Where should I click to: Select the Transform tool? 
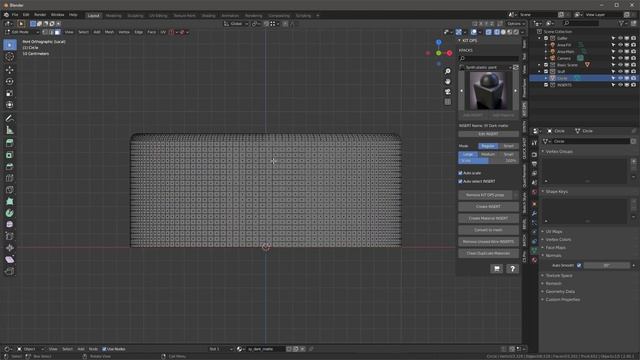point(9,105)
